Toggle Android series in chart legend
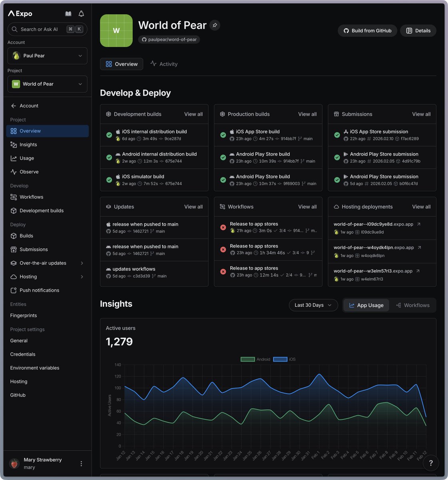 tap(255, 359)
